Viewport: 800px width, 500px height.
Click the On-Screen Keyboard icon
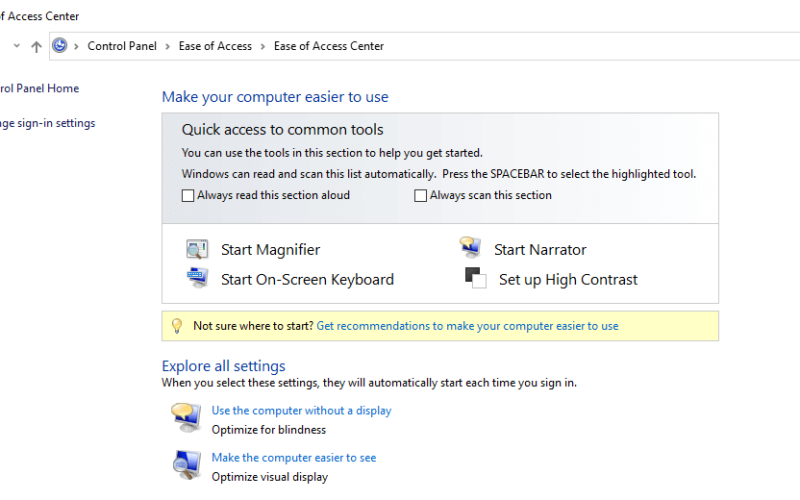coord(197,278)
